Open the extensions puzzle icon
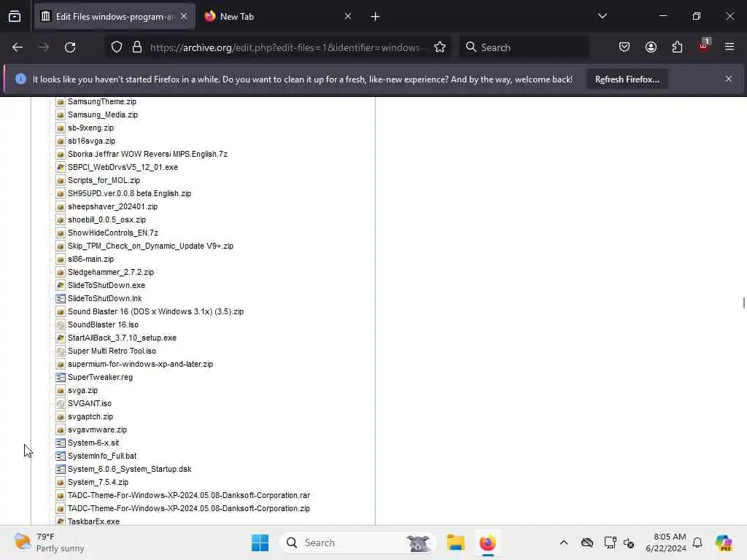The height and width of the screenshot is (560, 747). pos(677,47)
